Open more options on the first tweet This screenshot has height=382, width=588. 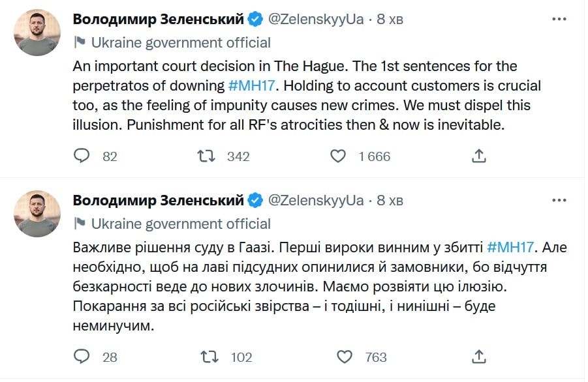559,20
